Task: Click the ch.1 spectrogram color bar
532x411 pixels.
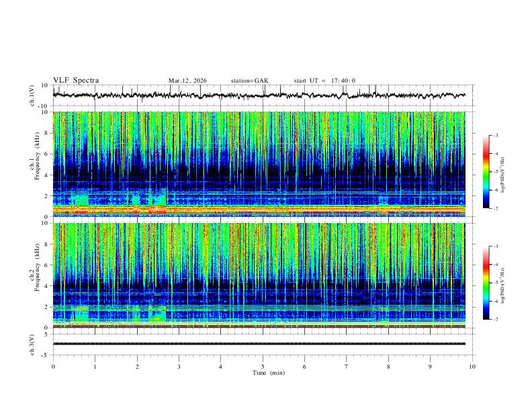Action: (486, 172)
